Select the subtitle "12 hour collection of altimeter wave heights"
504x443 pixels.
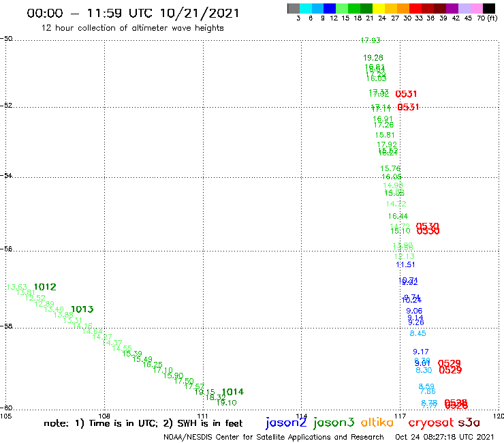132,28
